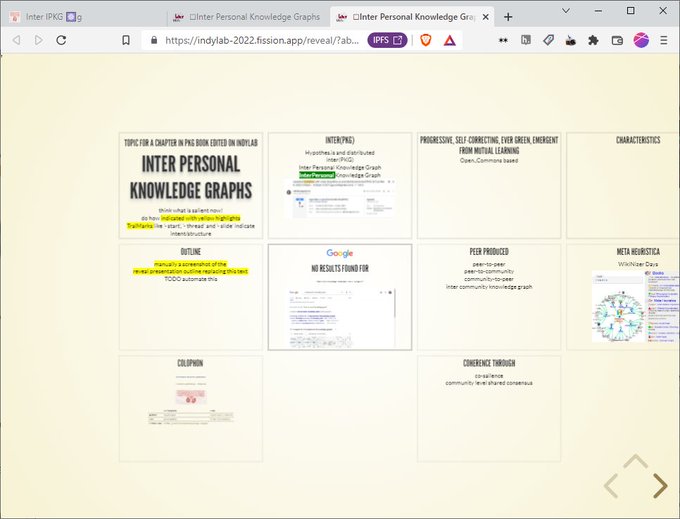
Task: Go back to the previous page
Action: 17,40
